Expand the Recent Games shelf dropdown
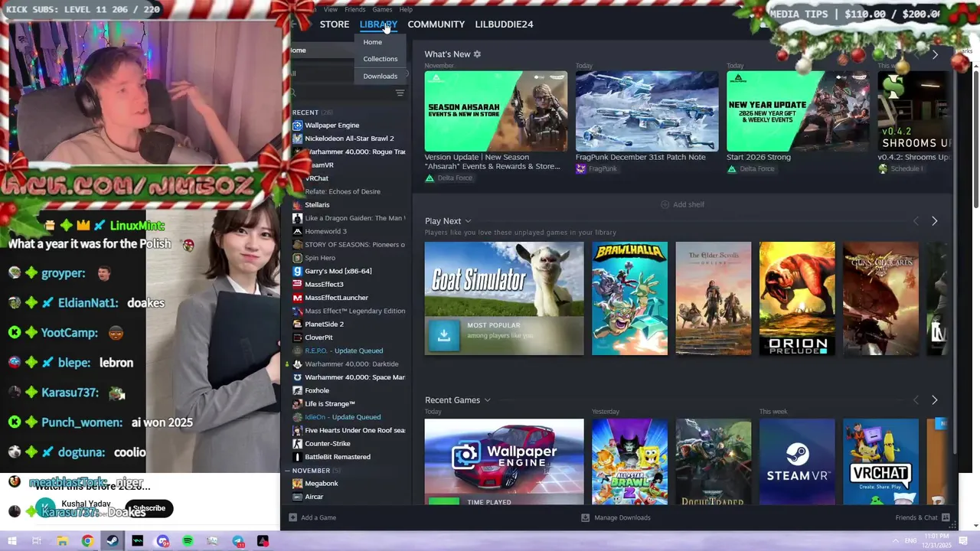980x551 pixels. [x=487, y=400]
